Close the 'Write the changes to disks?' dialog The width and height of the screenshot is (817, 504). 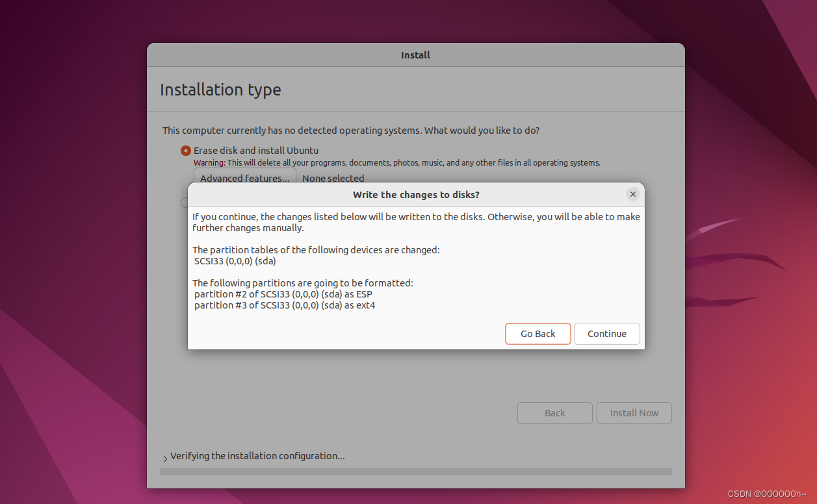pyautogui.click(x=633, y=194)
